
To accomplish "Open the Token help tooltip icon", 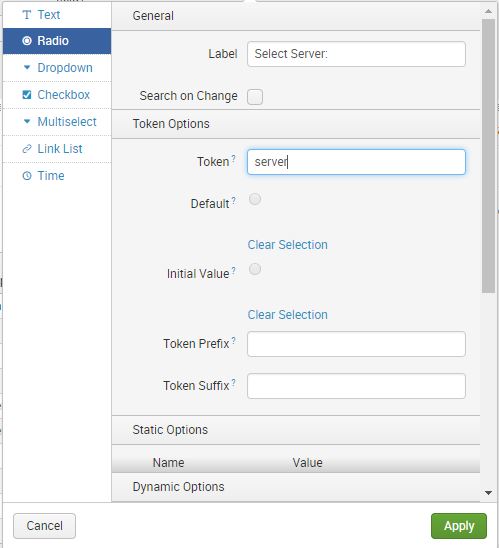I will (233, 158).
